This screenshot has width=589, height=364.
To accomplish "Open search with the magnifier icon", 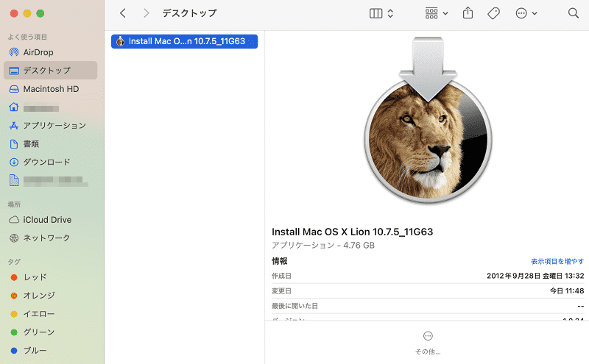I will [x=574, y=13].
